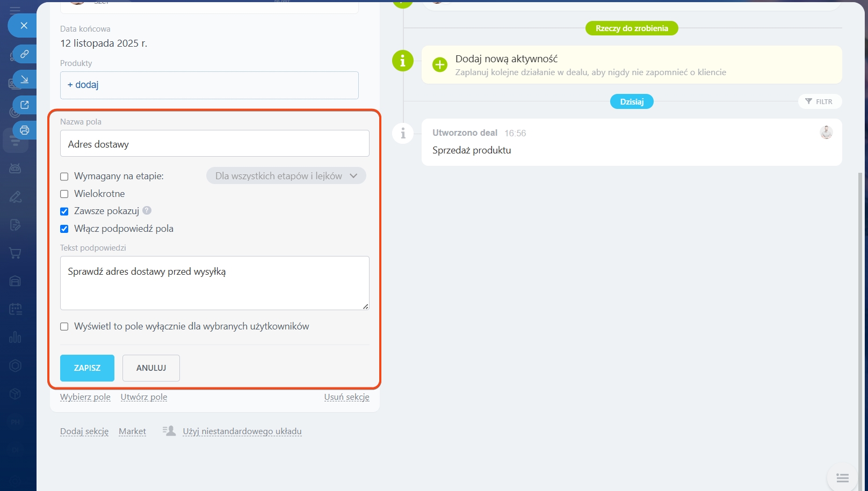Open the robot icon in sidebar
Viewport: 868px width, 491px height.
pyautogui.click(x=15, y=168)
